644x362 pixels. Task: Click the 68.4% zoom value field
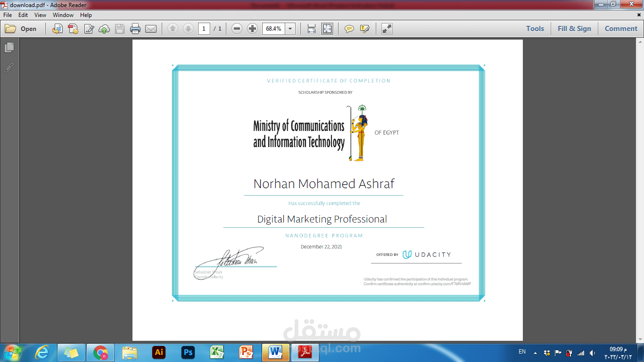point(273,29)
